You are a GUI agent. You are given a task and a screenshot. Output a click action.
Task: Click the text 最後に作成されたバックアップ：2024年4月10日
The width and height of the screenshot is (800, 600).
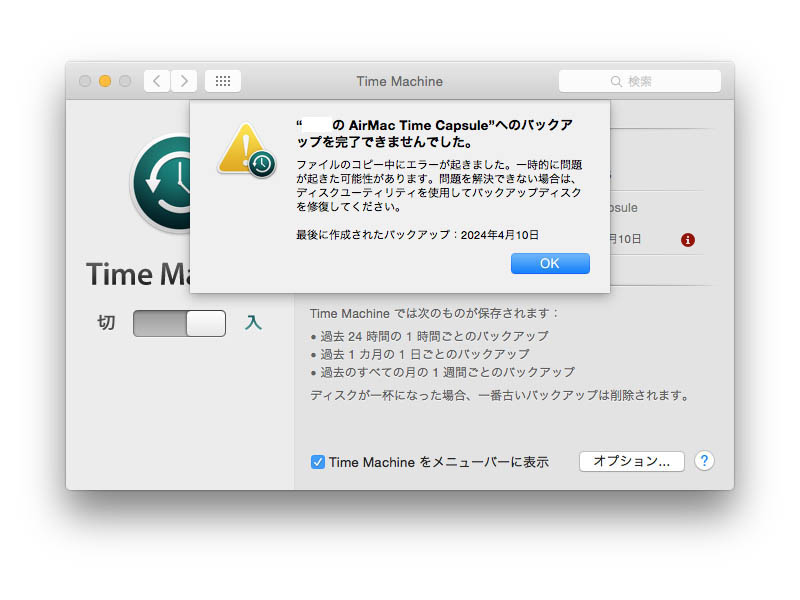417,235
